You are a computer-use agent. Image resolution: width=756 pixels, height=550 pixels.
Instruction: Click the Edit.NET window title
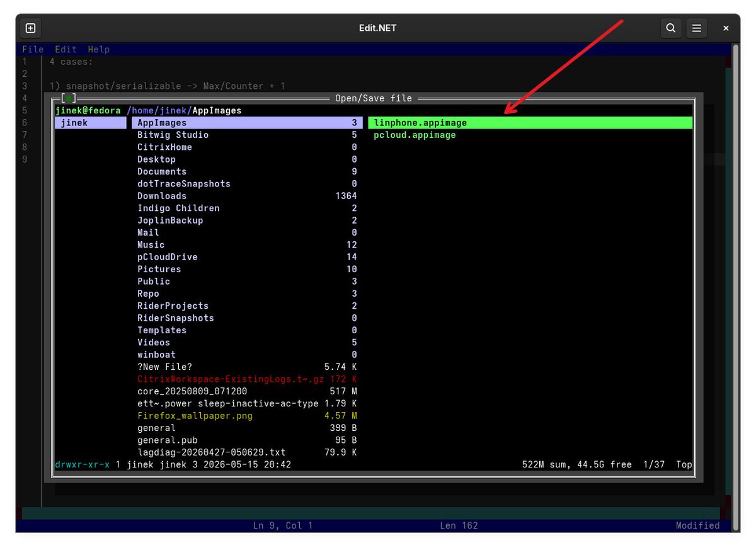coord(377,28)
